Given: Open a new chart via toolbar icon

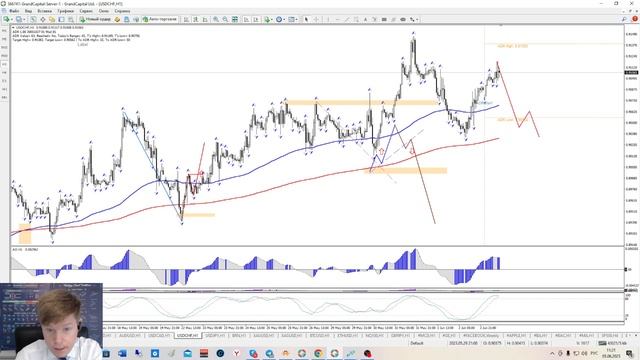Looking at the screenshot, I should pyautogui.click(x=7, y=19).
